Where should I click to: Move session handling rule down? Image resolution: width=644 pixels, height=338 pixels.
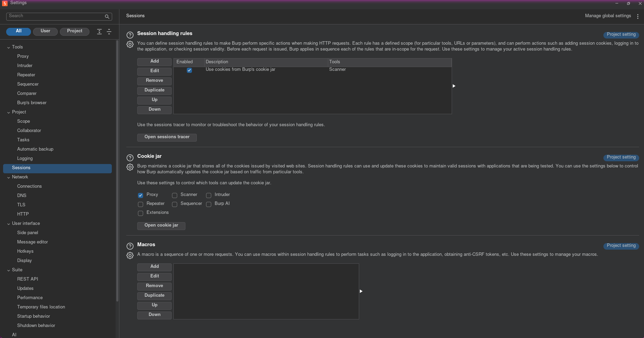(x=154, y=110)
